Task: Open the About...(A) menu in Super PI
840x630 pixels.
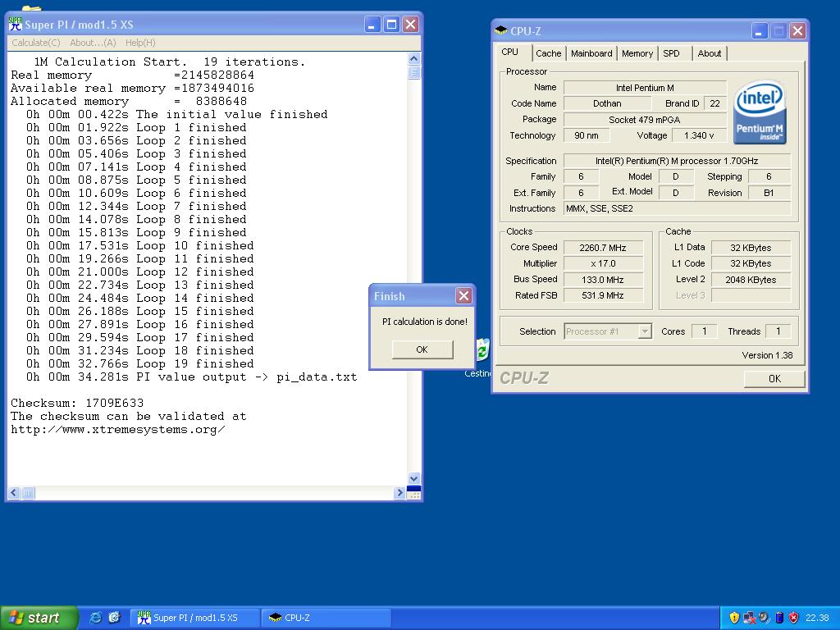Action: [x=93, y=43]
